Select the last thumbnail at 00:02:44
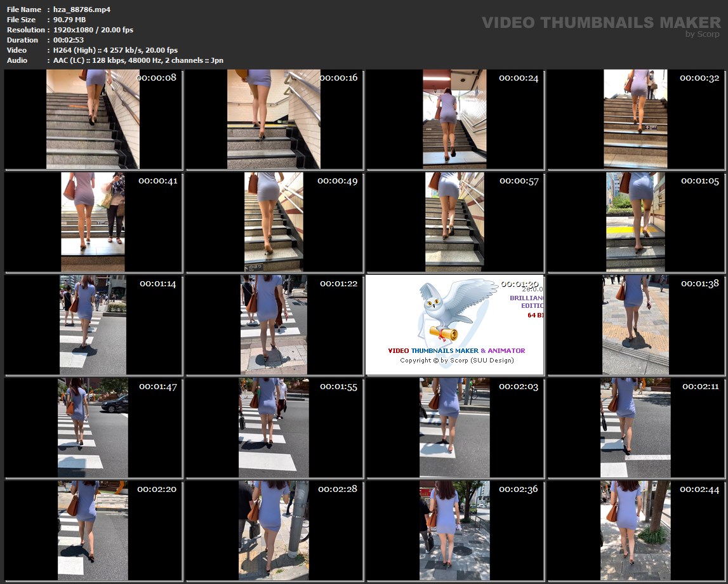 pos(635,530)
